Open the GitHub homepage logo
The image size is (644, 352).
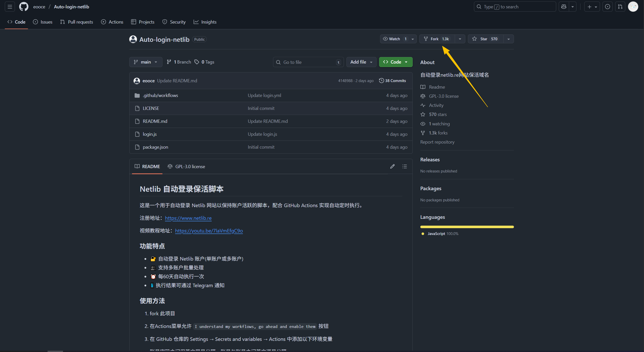point(24,7)
